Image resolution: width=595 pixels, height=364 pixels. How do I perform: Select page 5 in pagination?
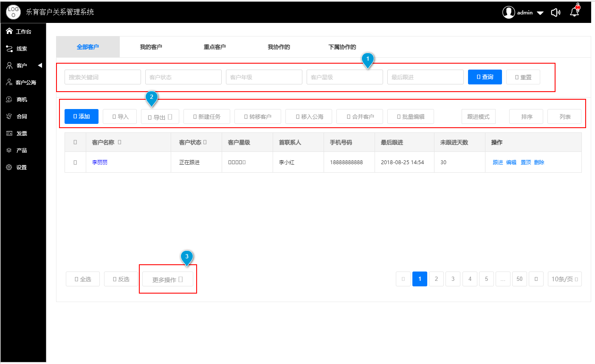tap(486, 279)
